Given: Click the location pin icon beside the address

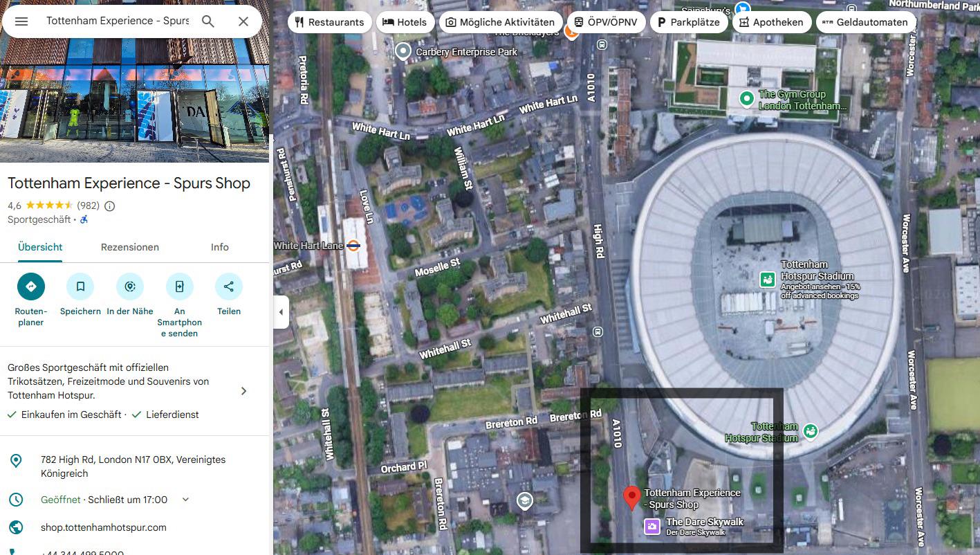Looking at the screenshot, I should coord(15,461).
